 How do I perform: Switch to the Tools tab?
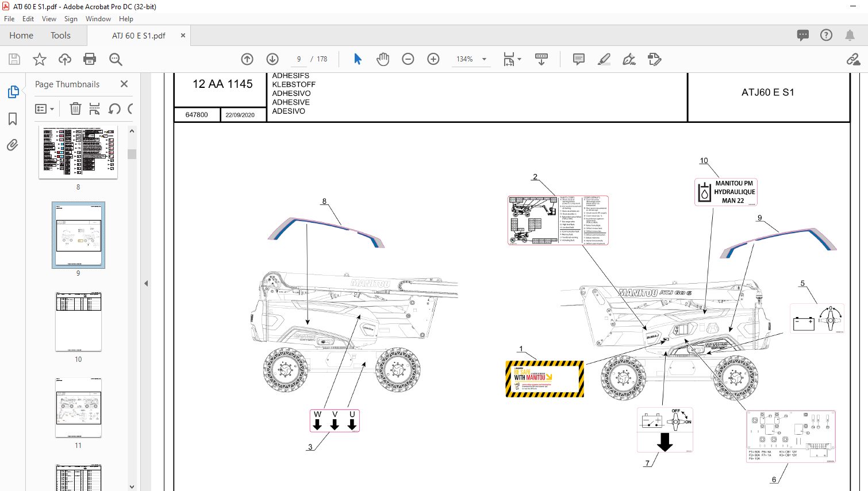60,36
